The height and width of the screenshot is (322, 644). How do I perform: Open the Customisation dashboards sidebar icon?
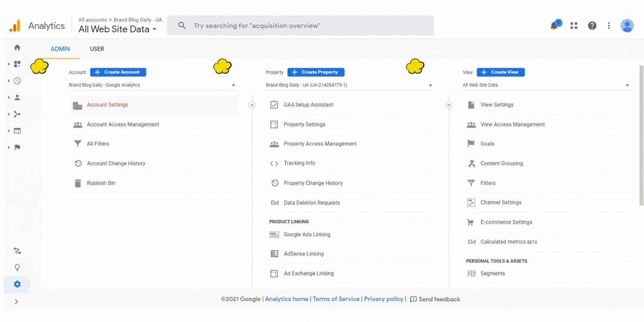(x=17, y=64)
